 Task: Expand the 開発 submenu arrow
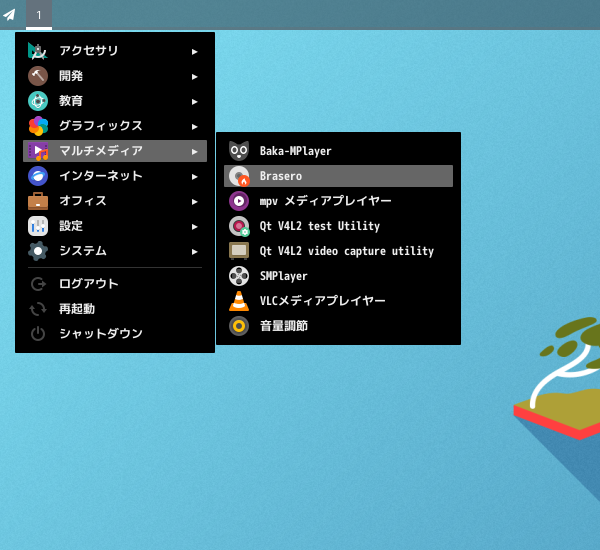tap(194, 77)
